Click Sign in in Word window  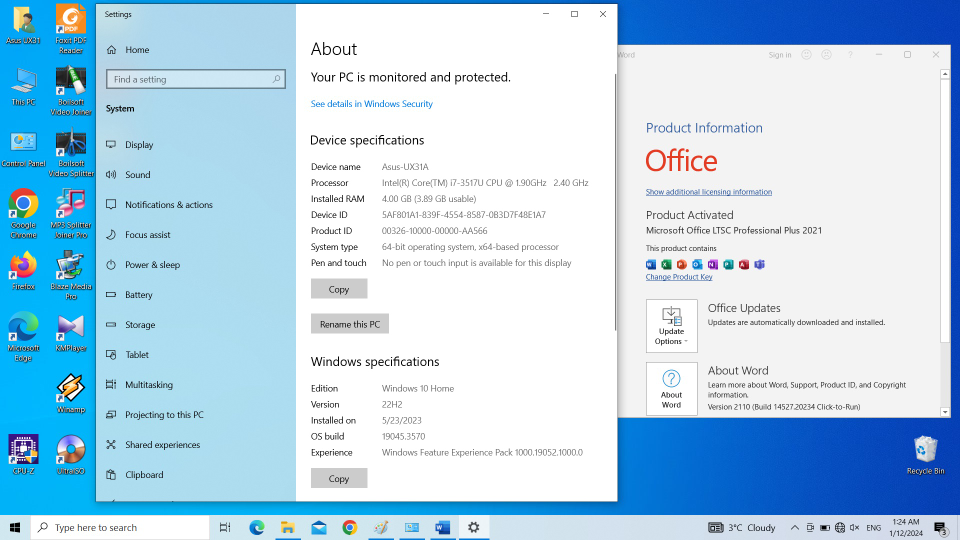[x=780, y=54]
